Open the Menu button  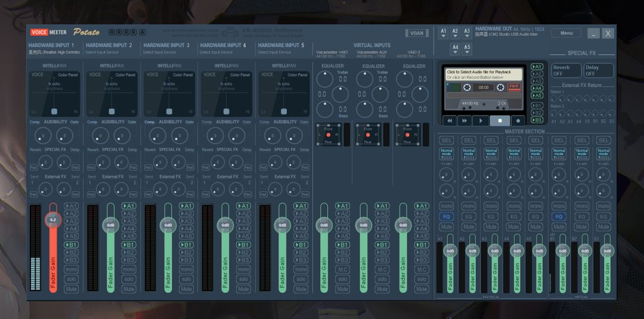click(566, 33)
